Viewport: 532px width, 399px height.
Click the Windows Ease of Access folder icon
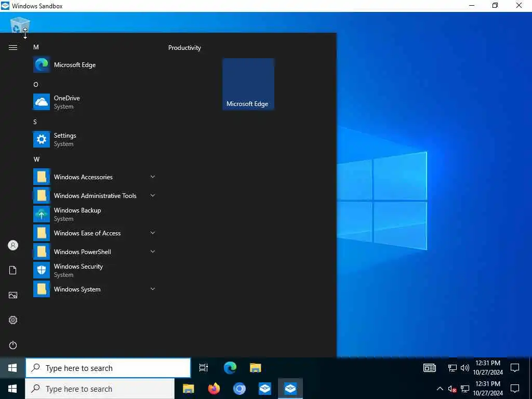42,233
